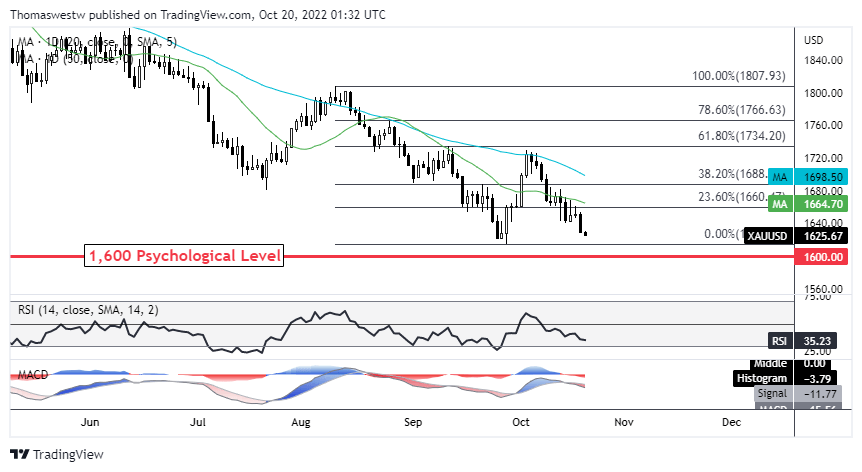Click the 1800.00 price axis value
Image resolution: width=862 pixels, height=472 pixels.
click(x=823, y=93)
